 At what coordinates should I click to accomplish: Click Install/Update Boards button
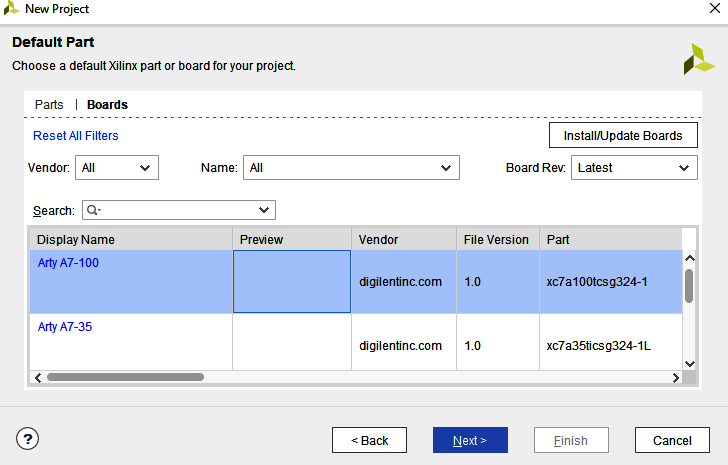point(623,136)
